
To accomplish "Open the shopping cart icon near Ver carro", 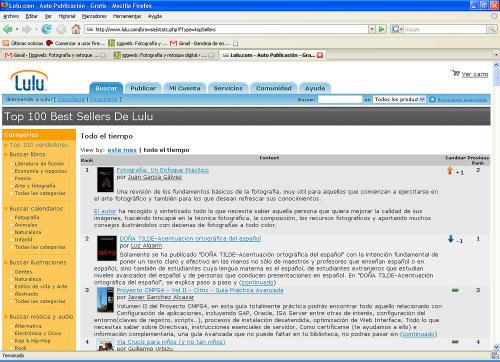I will point(455,73).
